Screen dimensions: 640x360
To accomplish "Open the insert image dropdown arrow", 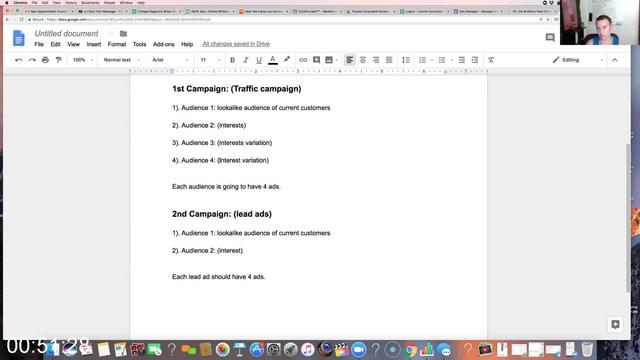I will point(337,60).
